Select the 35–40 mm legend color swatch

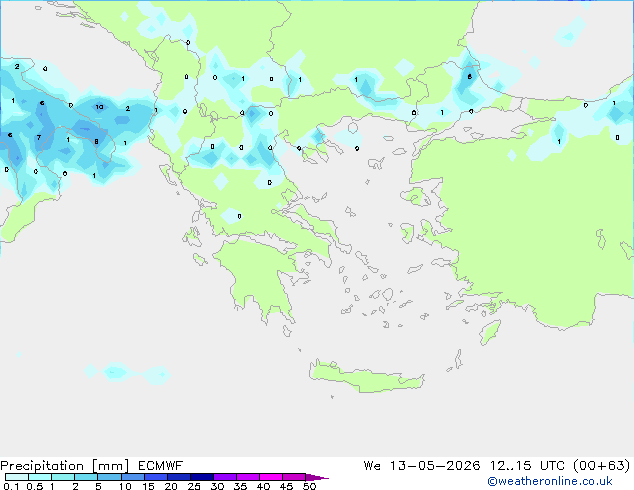(x=247, y=477)
